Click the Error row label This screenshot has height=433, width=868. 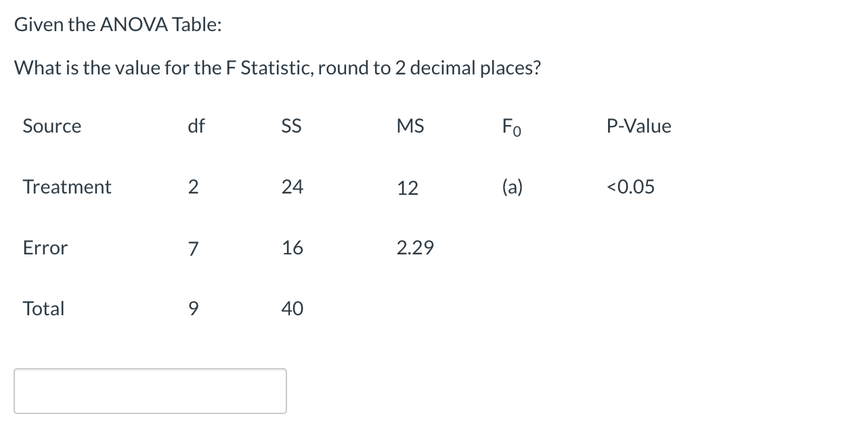[x=45, y=248]
